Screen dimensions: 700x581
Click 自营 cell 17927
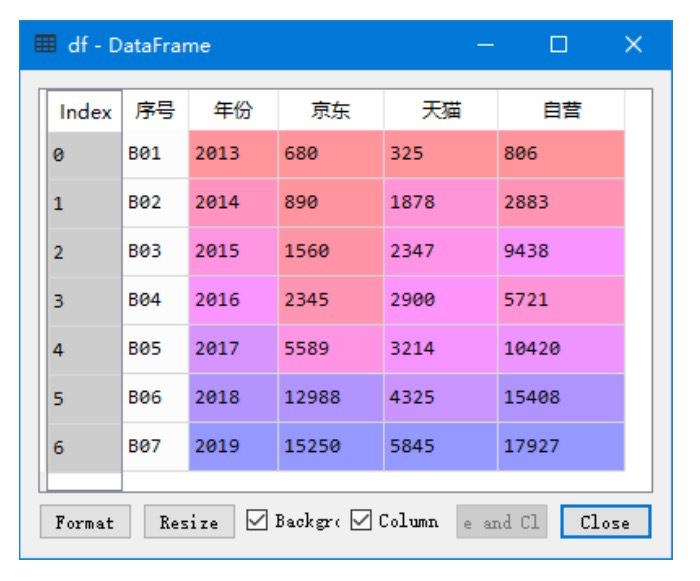[x=561, y=446]
